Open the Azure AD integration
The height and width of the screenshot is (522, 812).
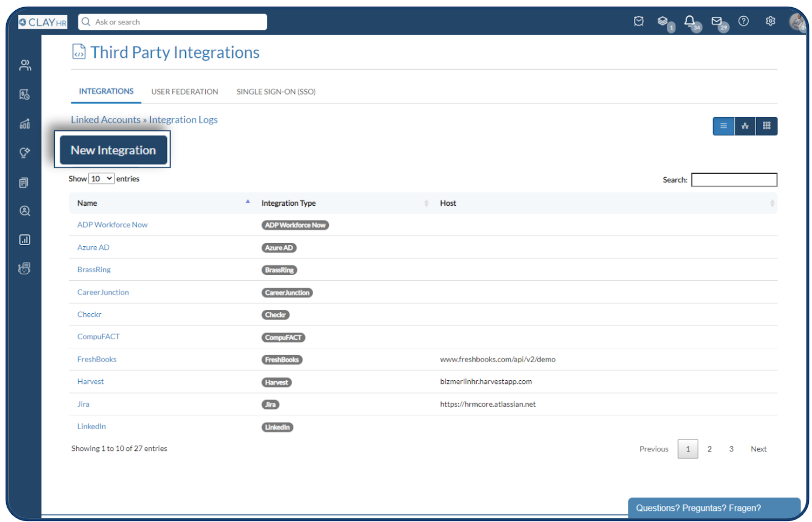click(x=93, y=248)
